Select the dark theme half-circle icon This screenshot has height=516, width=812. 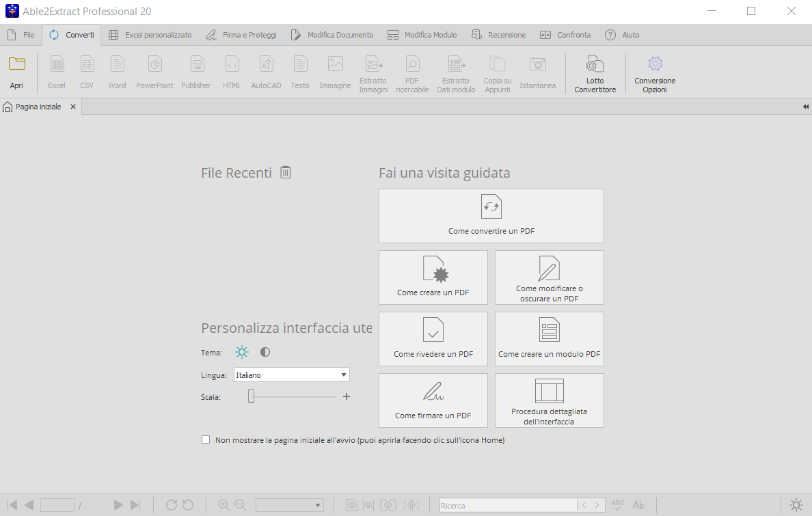pos(265,352)
